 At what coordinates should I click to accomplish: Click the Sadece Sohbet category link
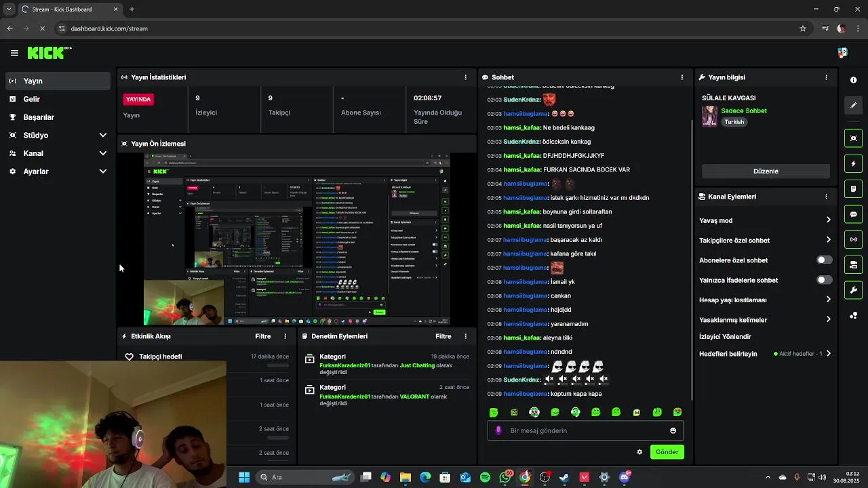[744, 111]
